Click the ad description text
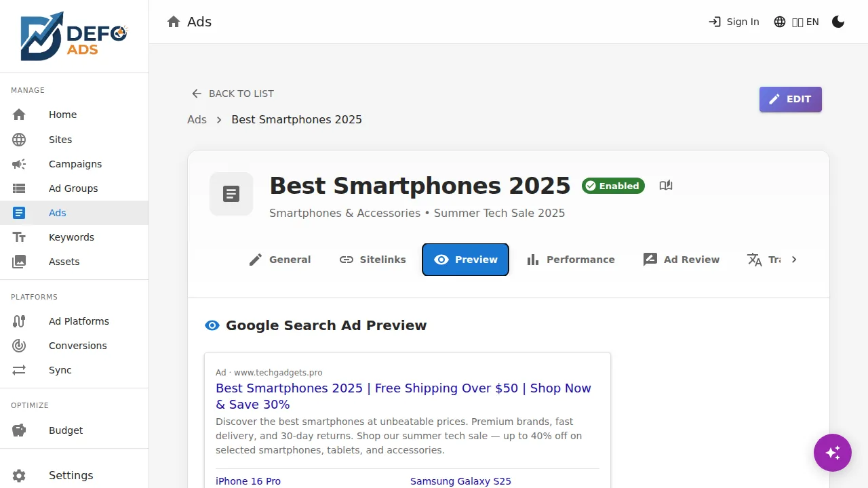 click(399, 436)
